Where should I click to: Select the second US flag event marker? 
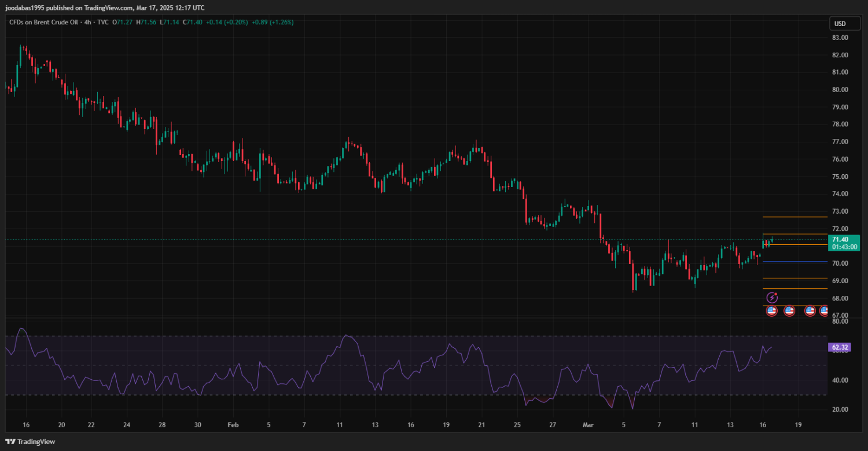point(789,311)
